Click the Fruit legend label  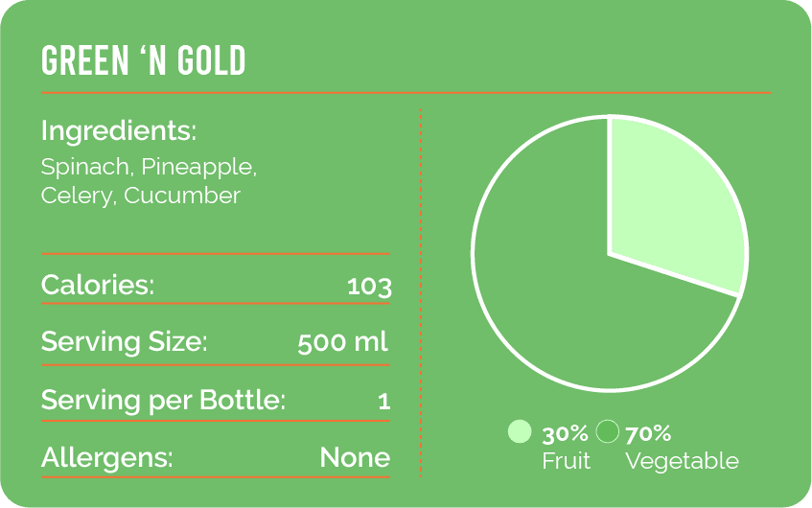point(567,461)
